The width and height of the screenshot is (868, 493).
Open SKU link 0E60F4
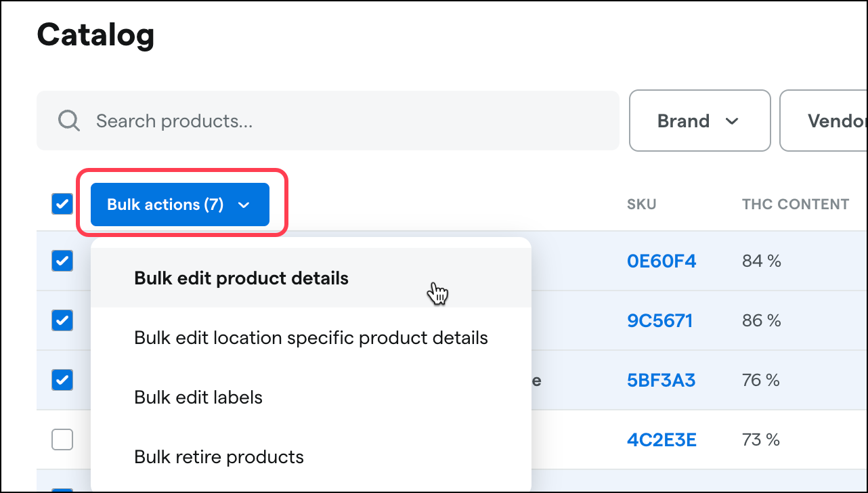click(x=661, y=261)
